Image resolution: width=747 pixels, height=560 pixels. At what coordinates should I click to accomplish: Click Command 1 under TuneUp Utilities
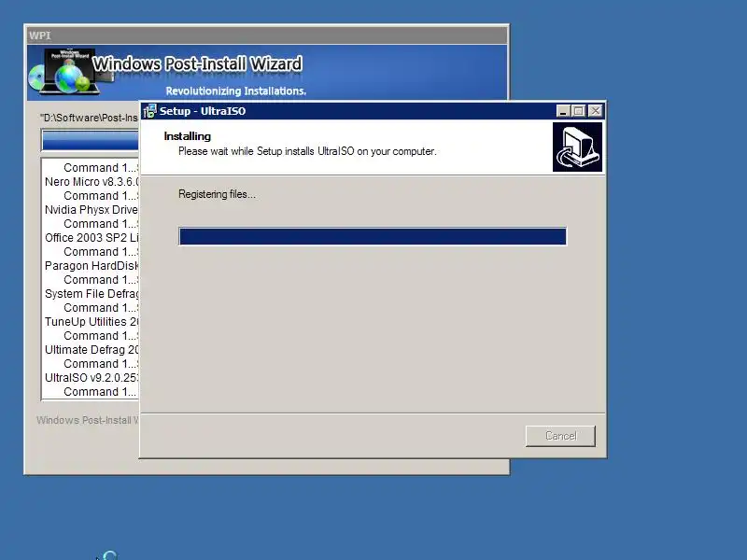101,336
